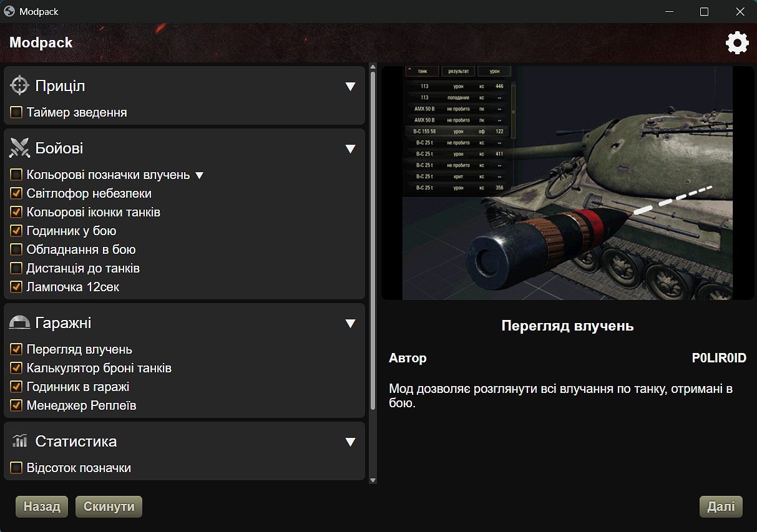The height and width of the screenshot is (532, 757).
Task: Uncheck Менеджер Реплеїв checkbox
Action: [x=16, y=406]
